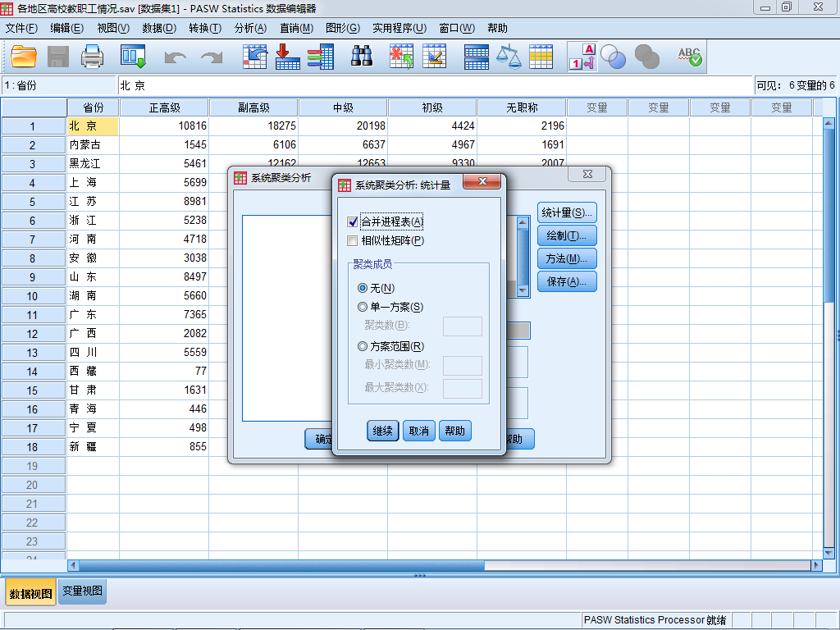Viewport: 840px width, 630px height.
Task: Open the 转换(T) menu
Action: click(205, 29)
